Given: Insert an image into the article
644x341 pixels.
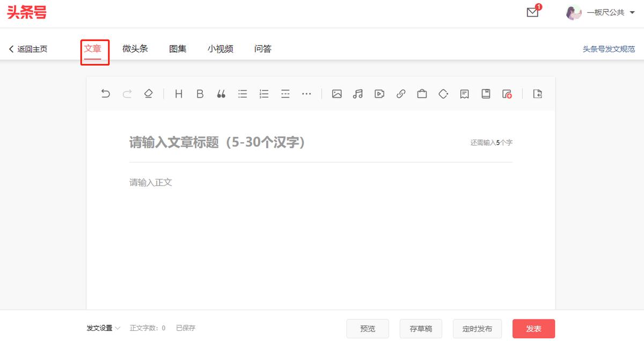Looking at the screenshot, I should (336, 93).
